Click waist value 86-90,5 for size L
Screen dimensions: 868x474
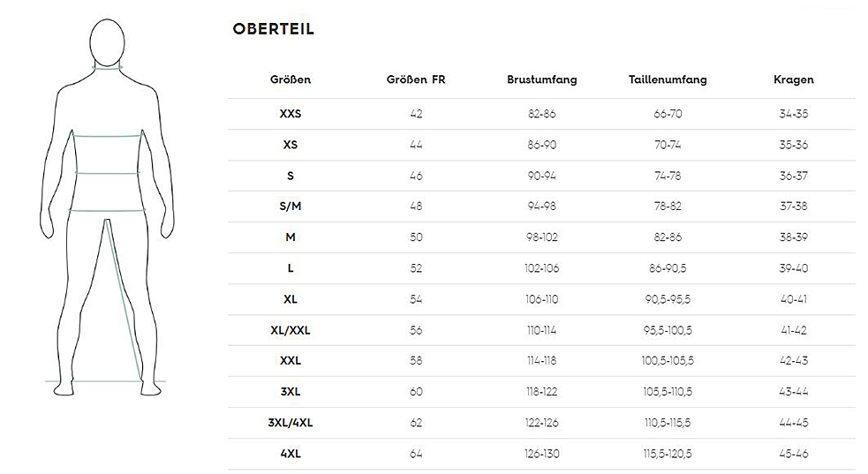tap(668, 268)
